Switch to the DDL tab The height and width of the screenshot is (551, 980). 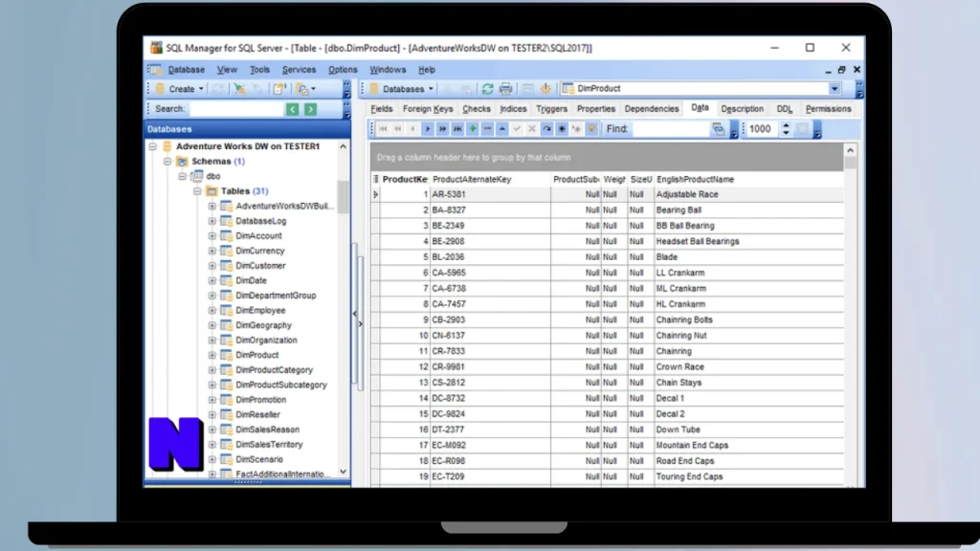click(785, 109)
